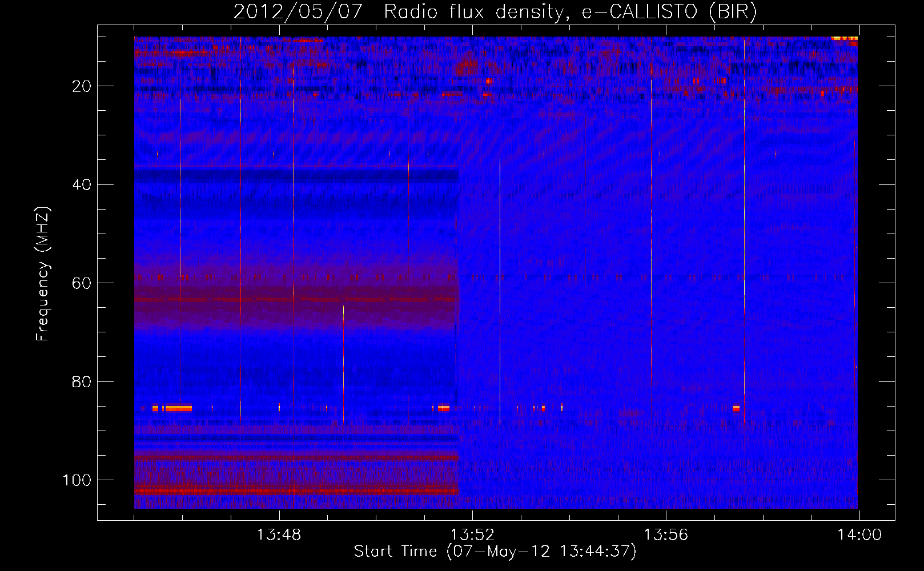
Task: Click the 80 MHz frequency tick label
Action: tap(82, 382)
